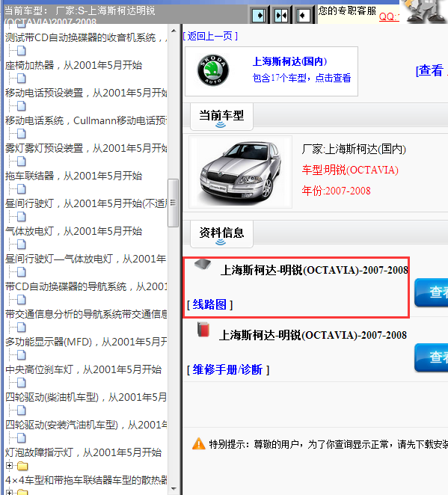This screenshot has height=495, width=448.
Task: Open document icon under 座椅加热器 row
Action: click(21, 79)
